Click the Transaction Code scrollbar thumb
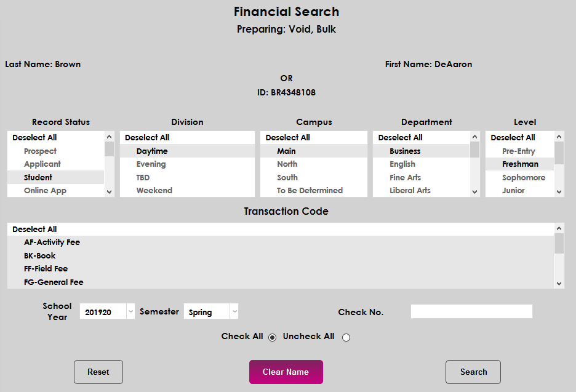The image size is (576, 392). (559, 244)
